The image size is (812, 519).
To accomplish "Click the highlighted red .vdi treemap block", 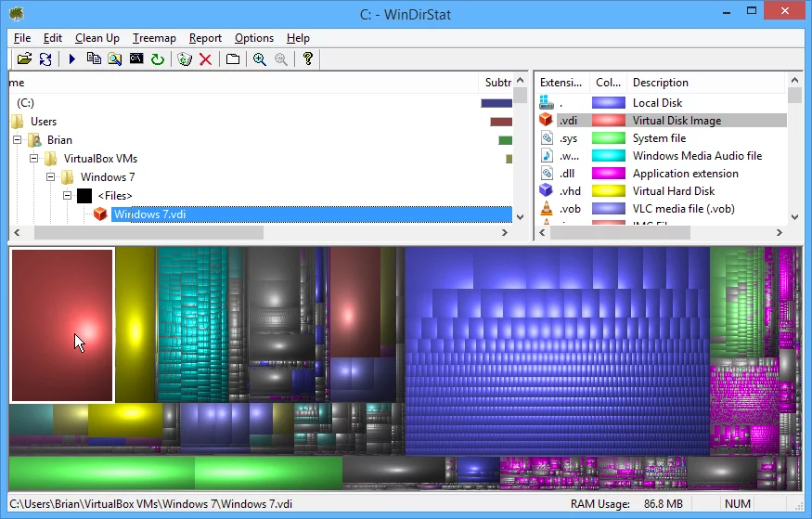I will pos(62,325).
